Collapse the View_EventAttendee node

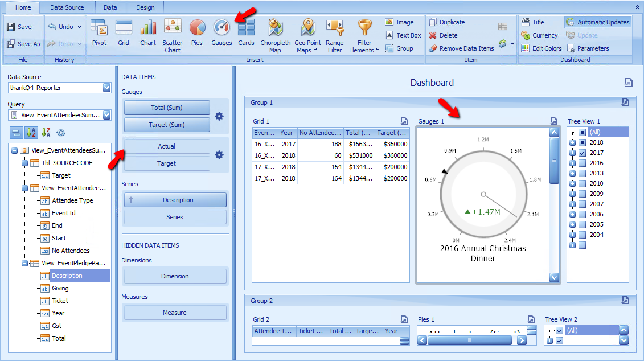tap(24, 188)
